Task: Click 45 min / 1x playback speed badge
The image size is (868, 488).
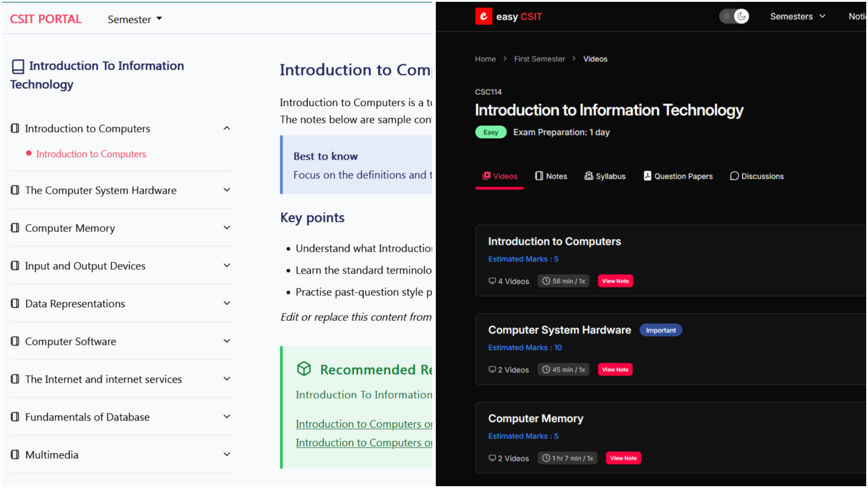Action: click(563, 369)
